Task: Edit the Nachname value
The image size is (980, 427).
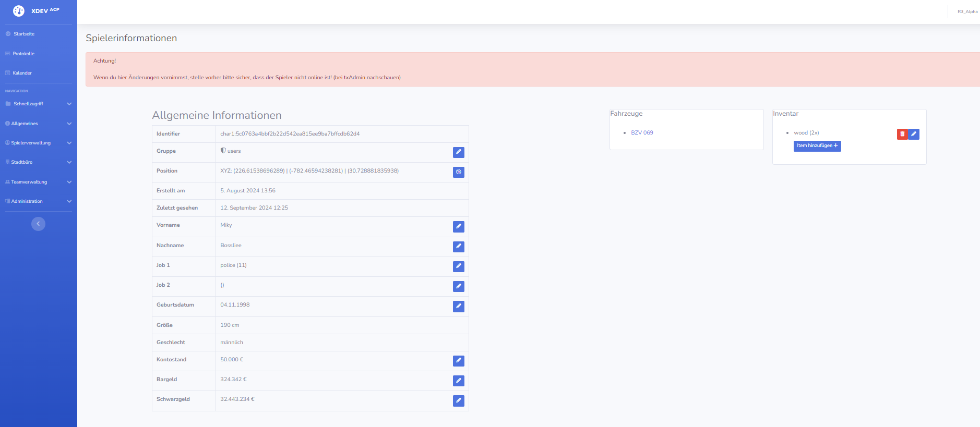Action: coord(458,247)
